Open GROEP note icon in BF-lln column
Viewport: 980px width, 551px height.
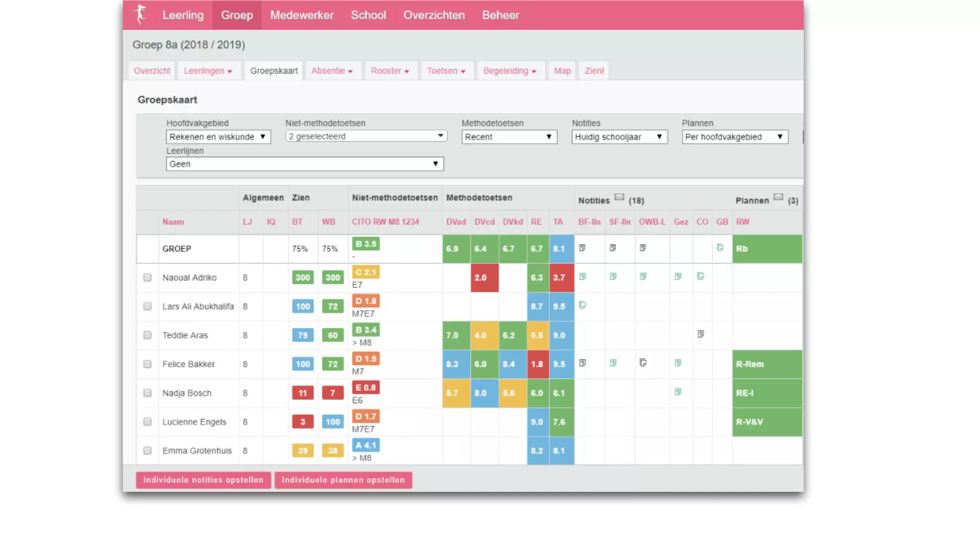click(582, 248)
